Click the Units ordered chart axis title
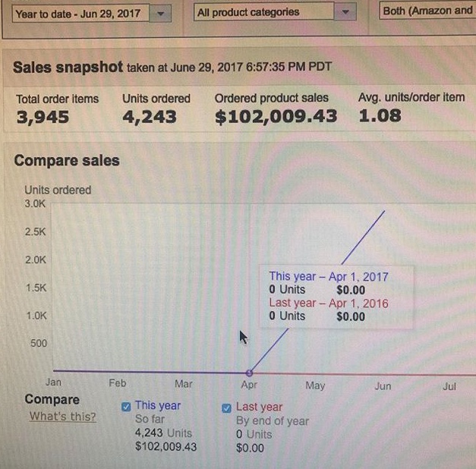Image resolution: width=476 pixels, height=469 pixels. (x=58, y=190)
